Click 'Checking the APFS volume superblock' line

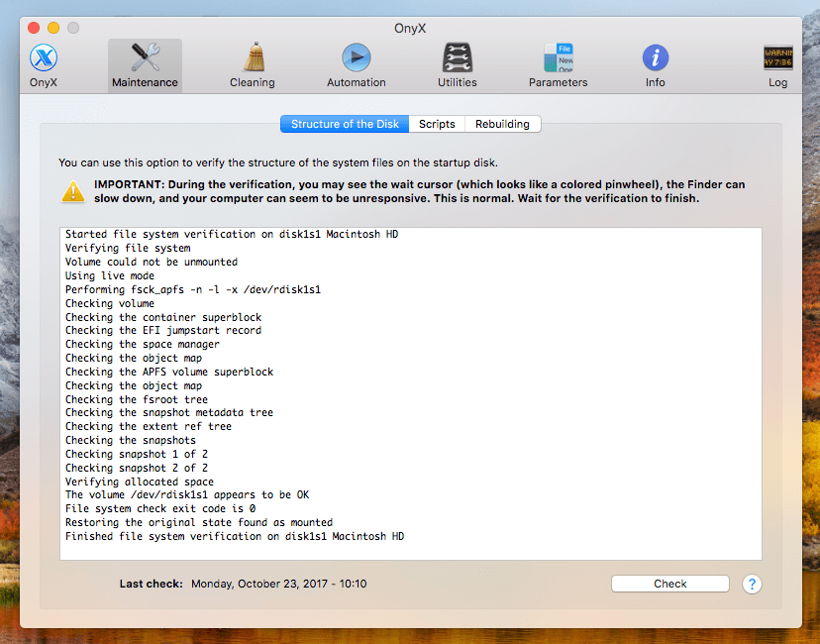tap(169, 372)
